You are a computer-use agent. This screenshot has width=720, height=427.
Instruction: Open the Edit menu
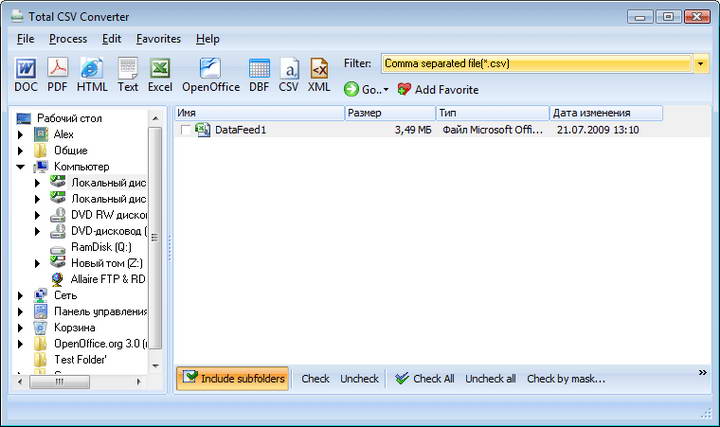pyautogui.click(x=112, y=39)
